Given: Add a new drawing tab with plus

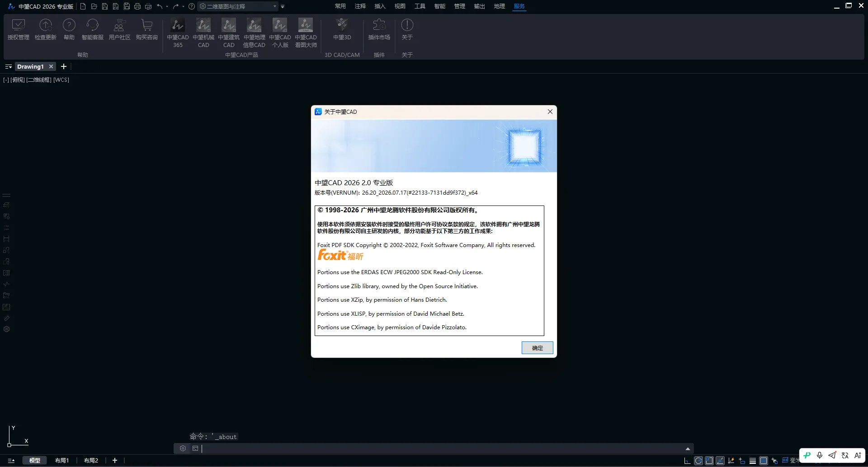Looking at the screenshot, I should (x=64, y=66).
